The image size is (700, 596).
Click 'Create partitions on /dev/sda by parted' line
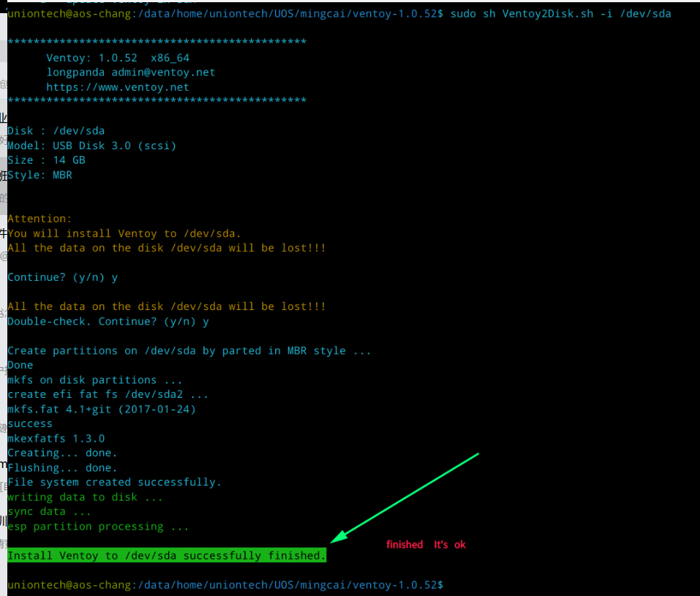point(189,351)
